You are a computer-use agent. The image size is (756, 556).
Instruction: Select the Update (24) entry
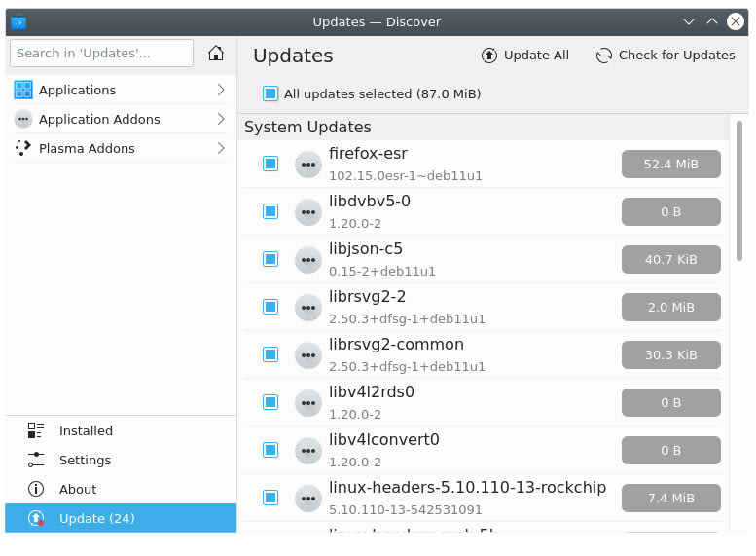121,518
